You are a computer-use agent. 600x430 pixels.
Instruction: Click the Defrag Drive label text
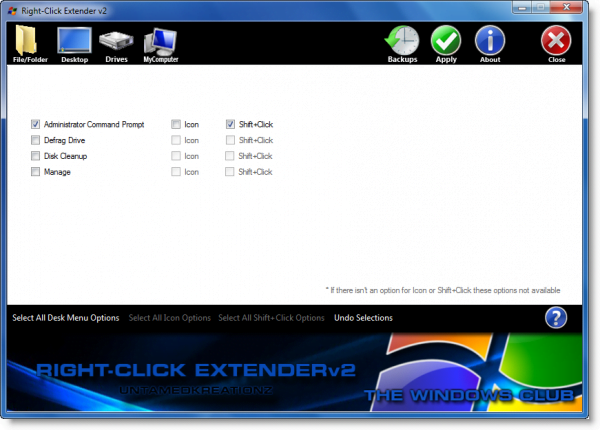click(x=64, y=140)
